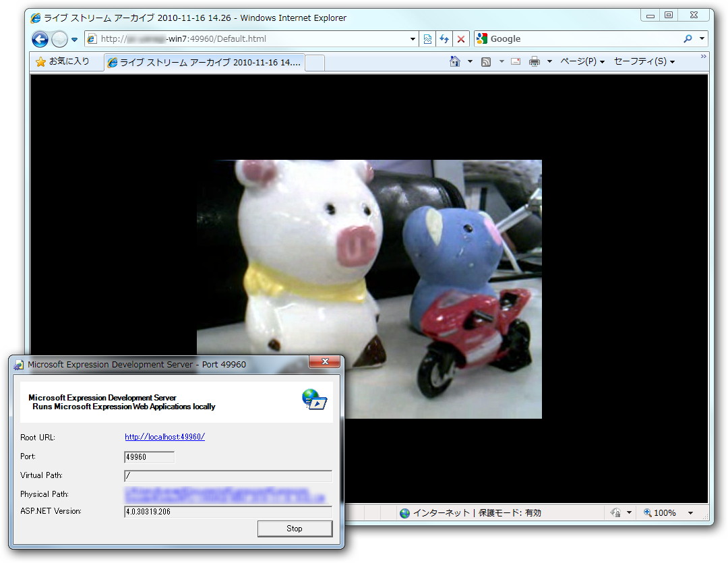Click the Development Server title bar icon
The width and height of the screenshot is (728, 563).
19,365
